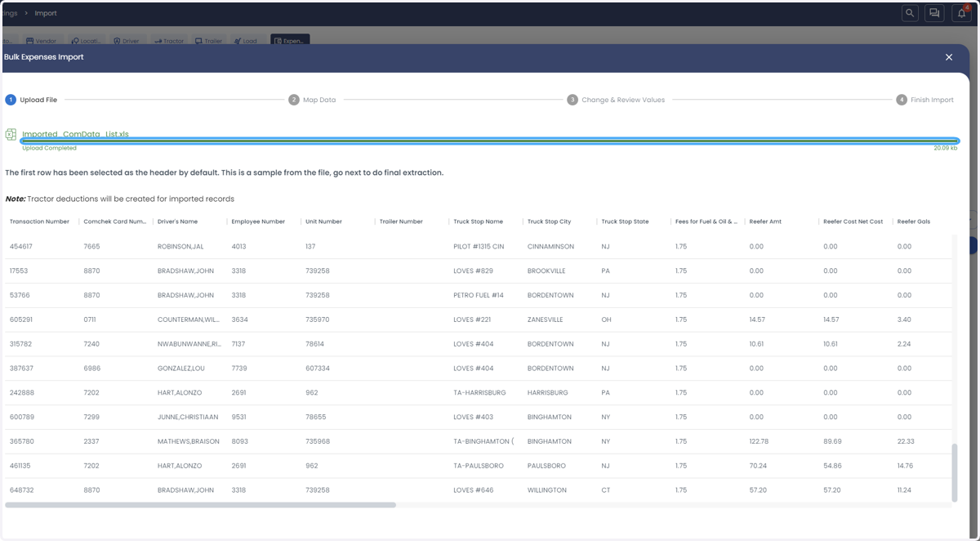
Task: Click step 1 circle for Upload File
Action: coord(11,100)
